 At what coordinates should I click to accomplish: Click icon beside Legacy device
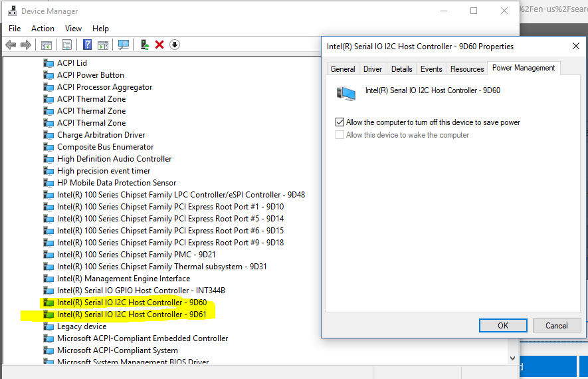pos(49,326)
